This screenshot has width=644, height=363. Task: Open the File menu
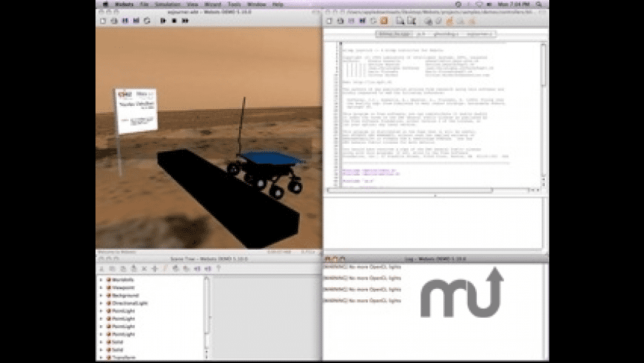pyautogui.click(x=144, y=4)
